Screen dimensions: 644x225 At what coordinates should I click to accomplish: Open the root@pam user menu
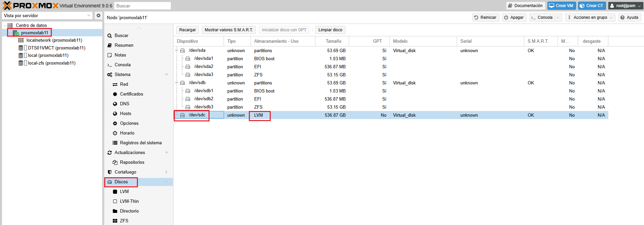coord(626,6)
